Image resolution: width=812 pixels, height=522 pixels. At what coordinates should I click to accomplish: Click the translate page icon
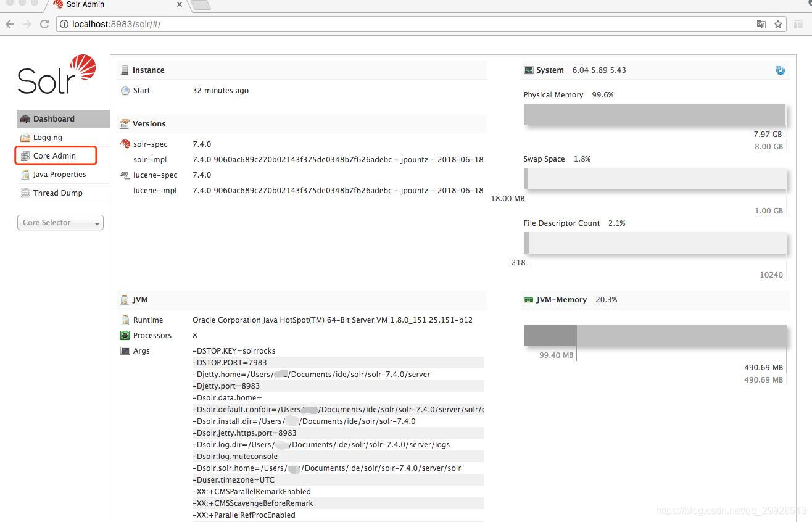coord(761,24)
